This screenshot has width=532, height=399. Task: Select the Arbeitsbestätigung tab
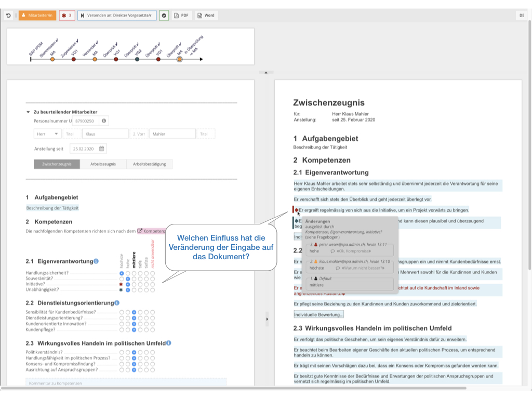[149, 164]
